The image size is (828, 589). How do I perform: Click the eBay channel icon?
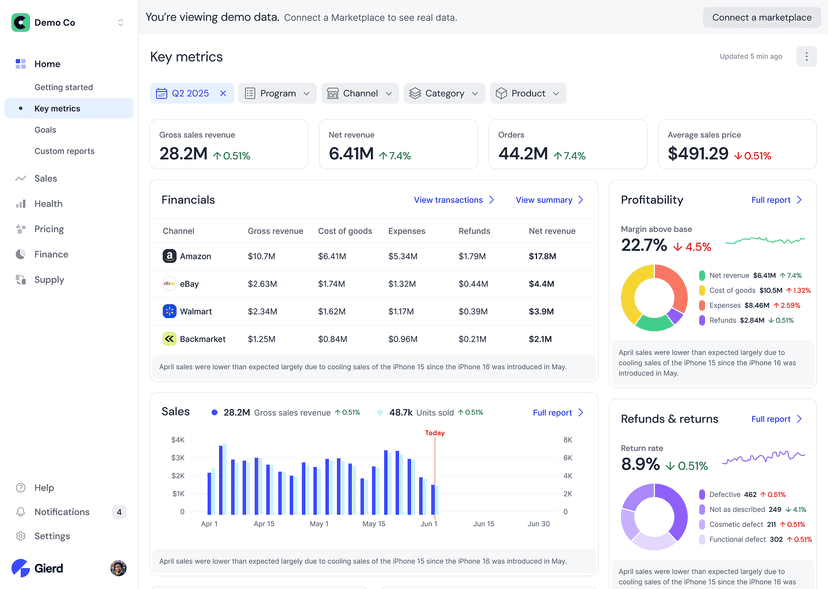(169, 284)
